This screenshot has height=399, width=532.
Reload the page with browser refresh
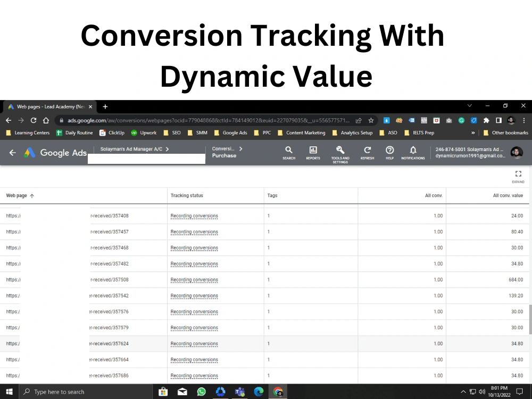[33, 120]
